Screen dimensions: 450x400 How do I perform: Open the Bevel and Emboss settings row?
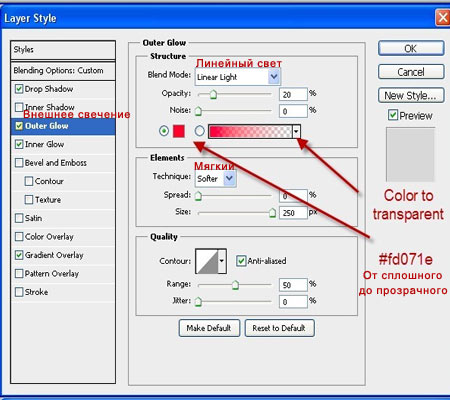[x=63, y=163]
